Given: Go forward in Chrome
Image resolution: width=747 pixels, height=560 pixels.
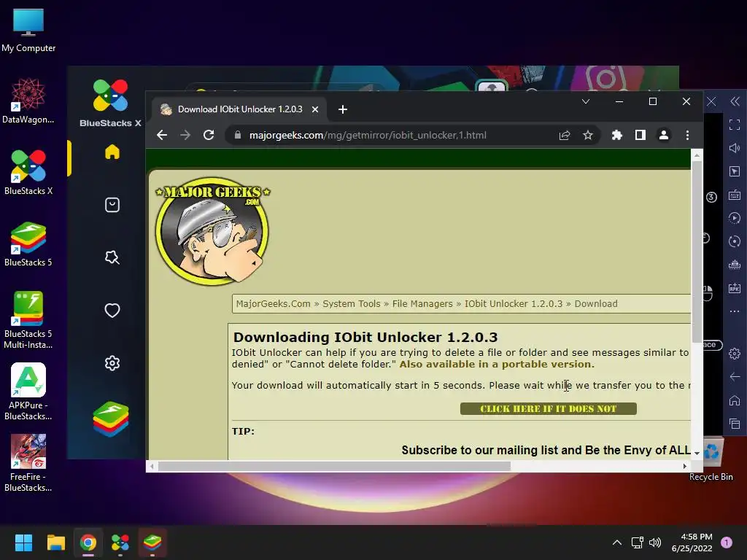Looking at the screenshot, I should [185, 135].
